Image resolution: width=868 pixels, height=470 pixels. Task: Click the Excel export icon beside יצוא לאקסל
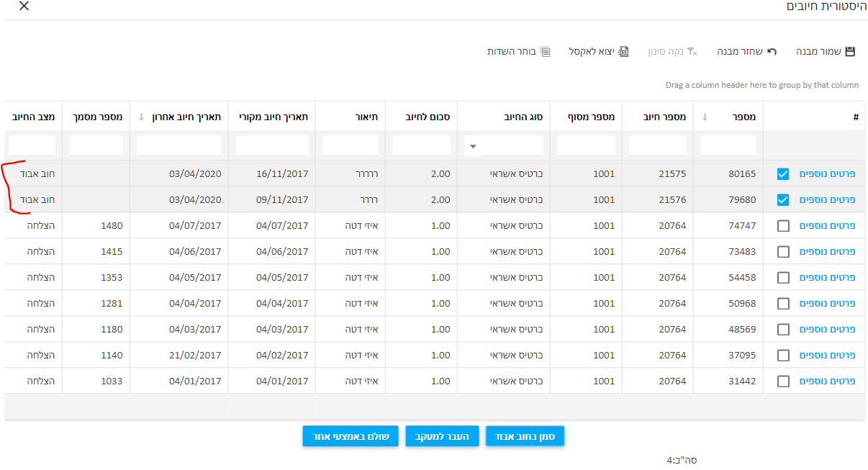click(625, 52)
